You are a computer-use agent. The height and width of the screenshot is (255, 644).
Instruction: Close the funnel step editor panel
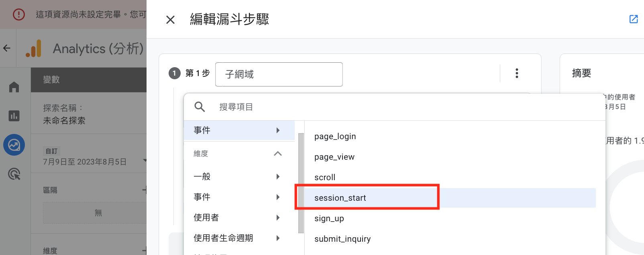click(170, 20)
